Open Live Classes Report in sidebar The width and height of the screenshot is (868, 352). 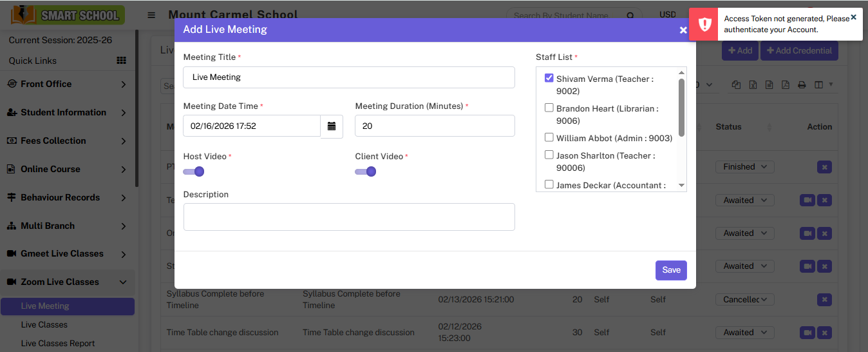pyautogui.click(x=58, y=343)
